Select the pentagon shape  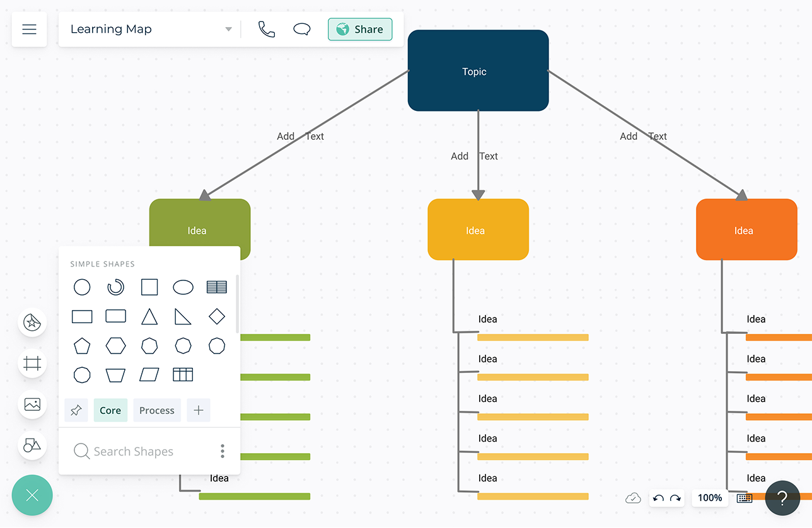click(82, 346)
